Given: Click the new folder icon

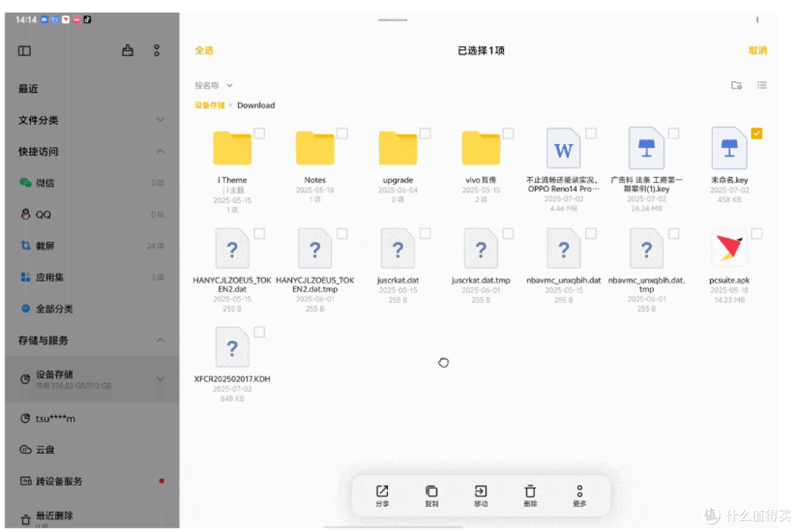Looking at the screenshot, I should pyautogui.click(x=737, y=85).
